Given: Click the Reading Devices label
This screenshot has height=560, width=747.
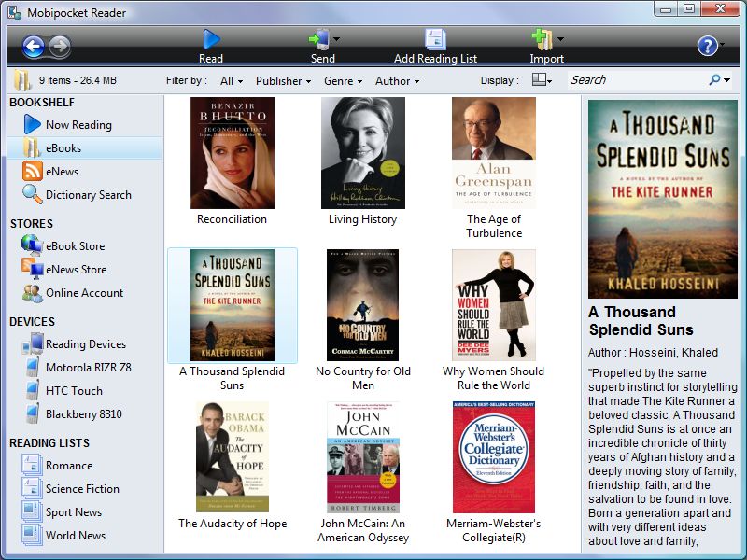Looking at the screenshot, I should [86, 344].
